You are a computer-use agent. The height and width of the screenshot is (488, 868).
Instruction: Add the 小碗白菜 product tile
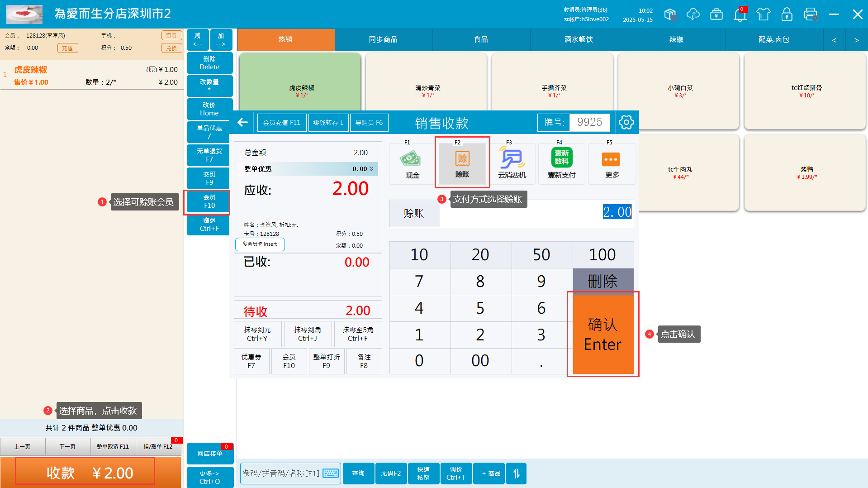tap(679, 91)
